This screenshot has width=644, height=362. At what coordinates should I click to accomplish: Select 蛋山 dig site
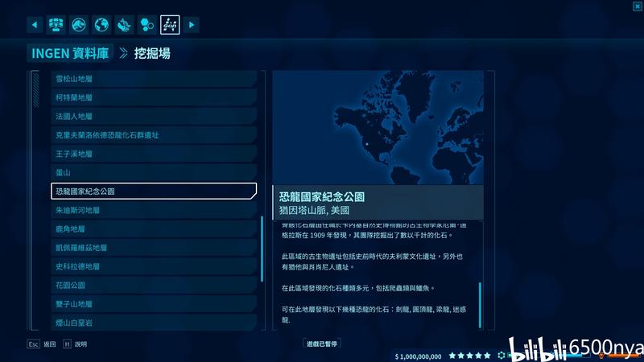[154, 173]
